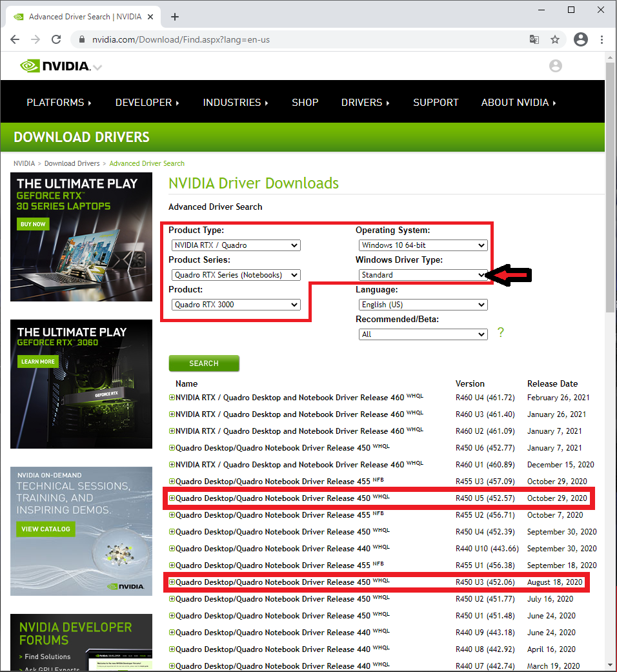
Task: Open the DEVELOPER menu
Action: [147, 103]
